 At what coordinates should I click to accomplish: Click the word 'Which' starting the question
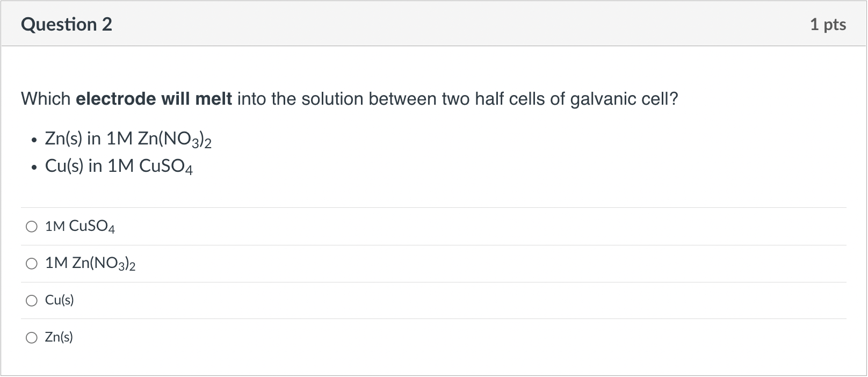46,99
